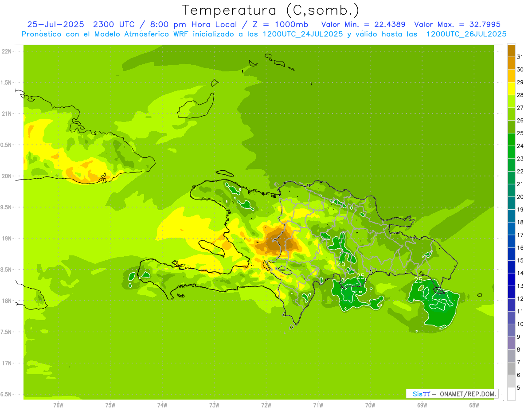This screenshot has height=411, width=532.
Task: Click the '76W' longitude label
Action: click(x=58, y=405)
